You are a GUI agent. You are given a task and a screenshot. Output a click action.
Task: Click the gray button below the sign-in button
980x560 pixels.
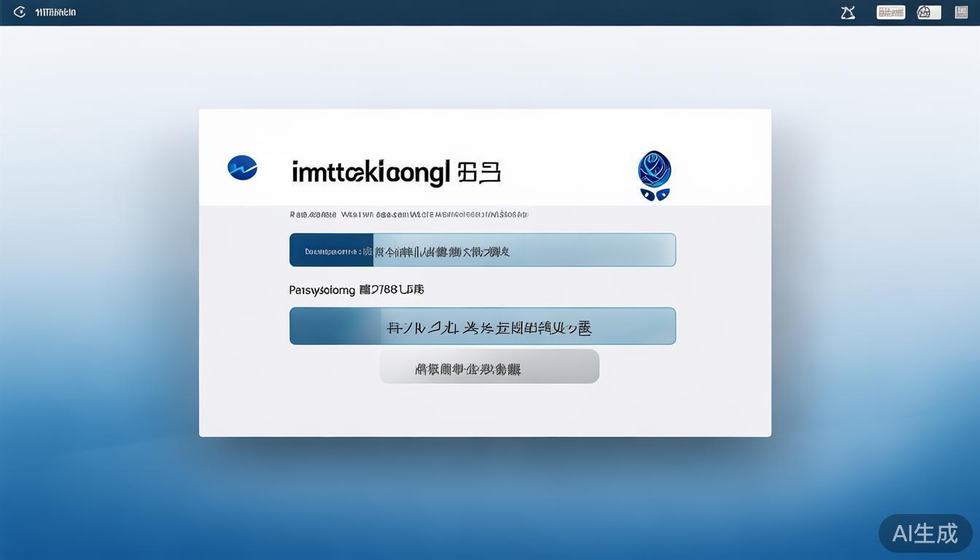tap(489, 366)
